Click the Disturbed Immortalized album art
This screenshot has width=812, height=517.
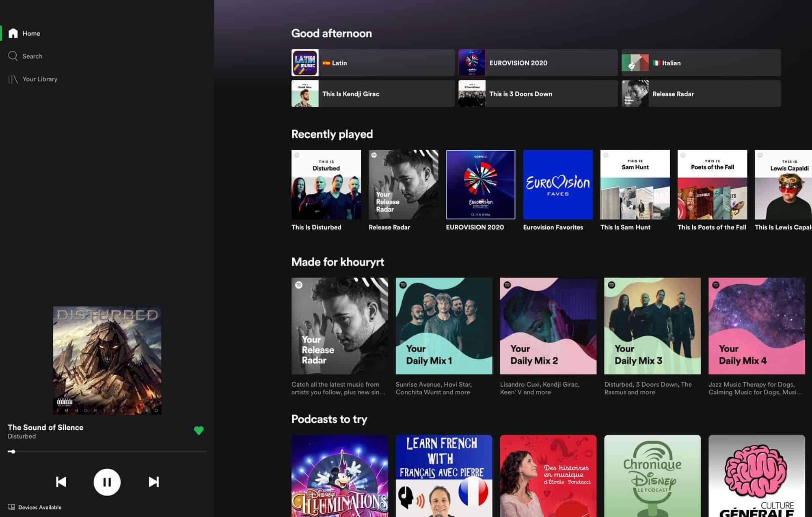coord(107,360)
